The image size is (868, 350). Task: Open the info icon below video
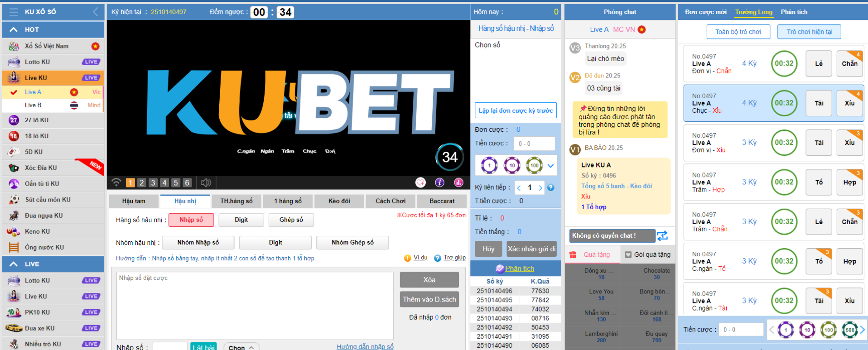pyautogui.click(x=439, y=182)
